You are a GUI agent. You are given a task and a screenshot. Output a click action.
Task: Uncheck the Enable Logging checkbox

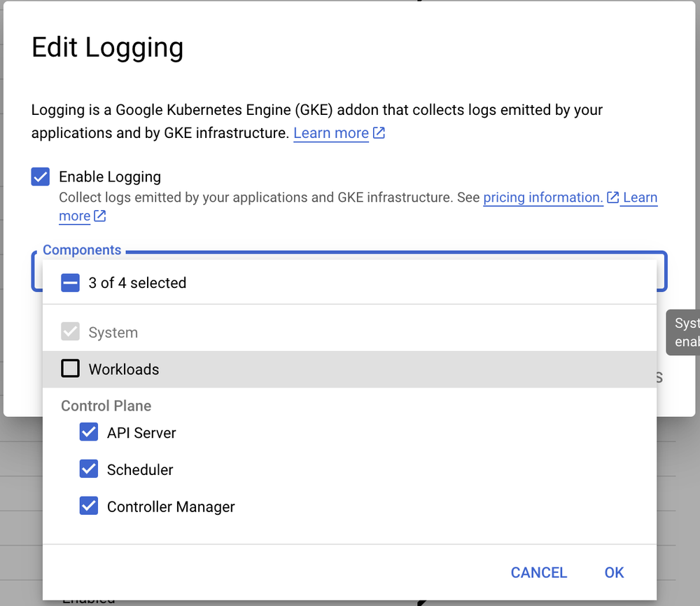coord(40,177)
